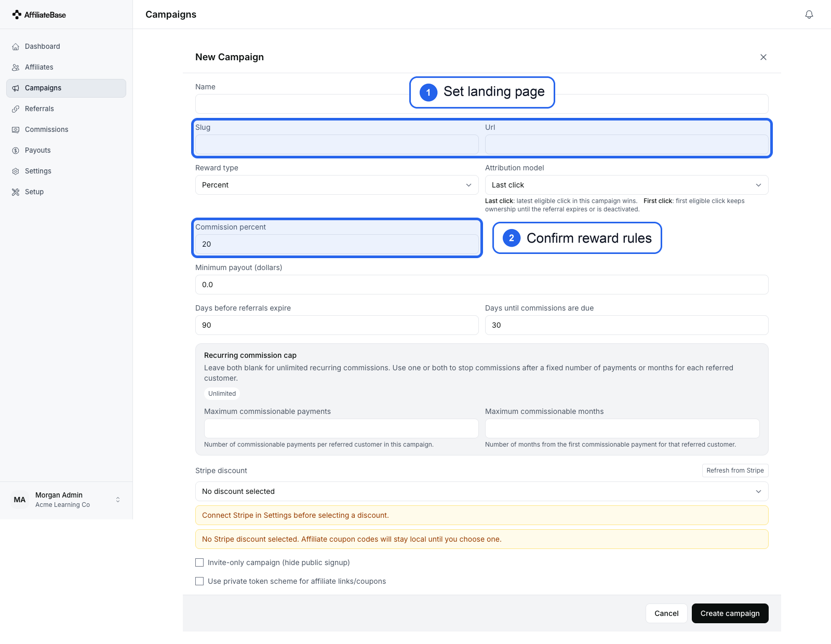The height and width of the screenshot is (644, 831).
Task: Expand the Stripe discount dropdown
Action: tap(482, 491)
